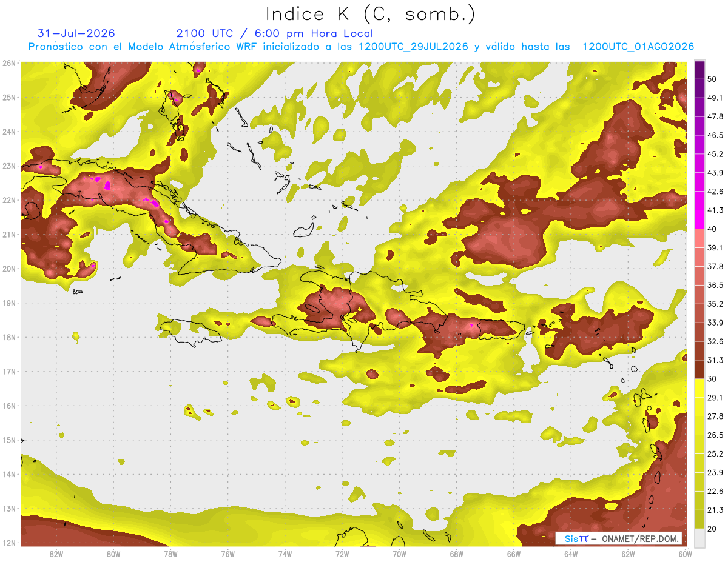Click the "60W" longitude axis label

pos(685,554)
